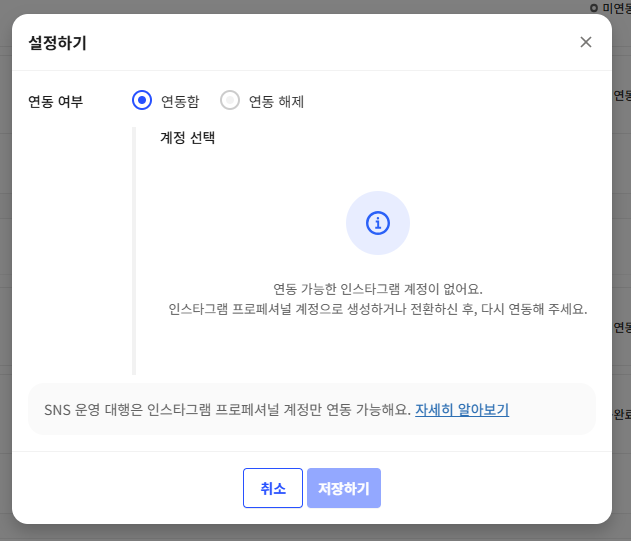The width and height of the screenshot is (631, 541).
Task: Click the 연동 여부 field label
Action: click(x=56, y=101)
